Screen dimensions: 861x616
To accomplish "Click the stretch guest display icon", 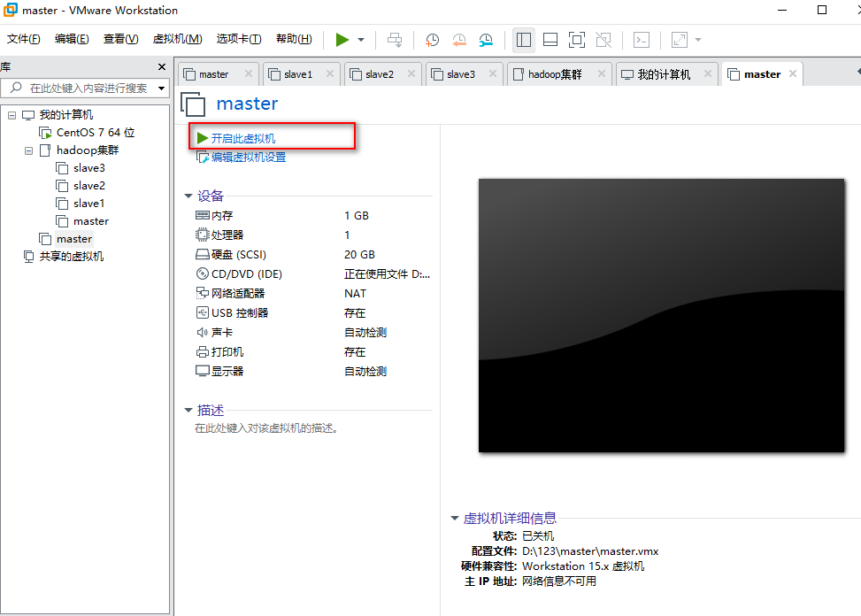I will (680, 40).
